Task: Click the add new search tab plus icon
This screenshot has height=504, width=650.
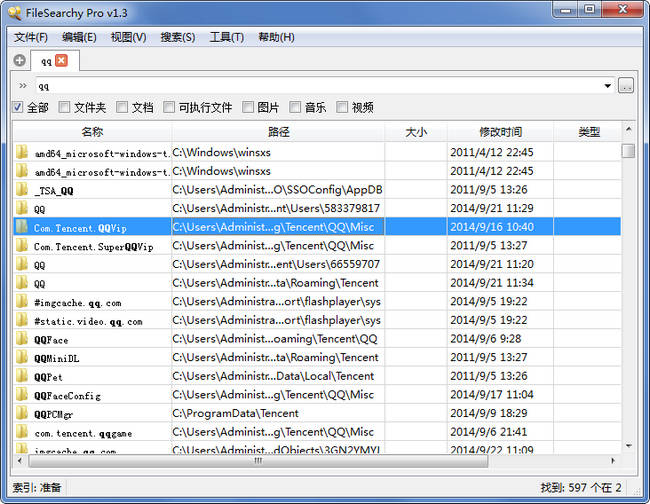Action: (19, 61)
